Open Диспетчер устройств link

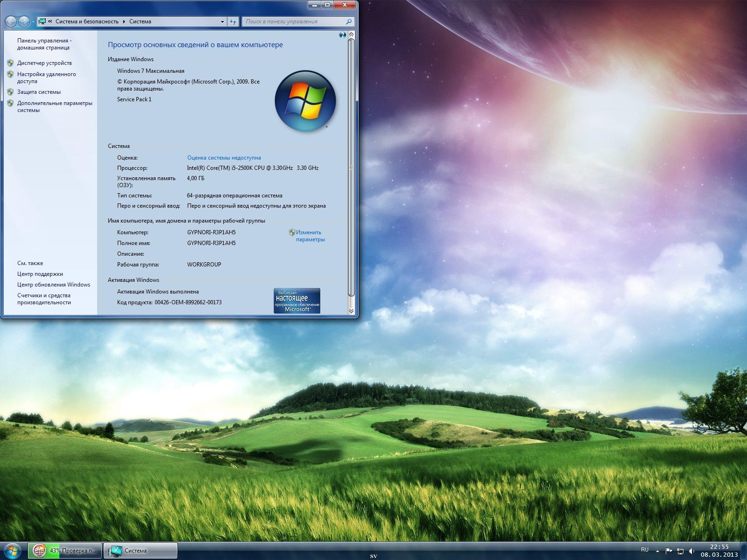(x=44, y=63)
